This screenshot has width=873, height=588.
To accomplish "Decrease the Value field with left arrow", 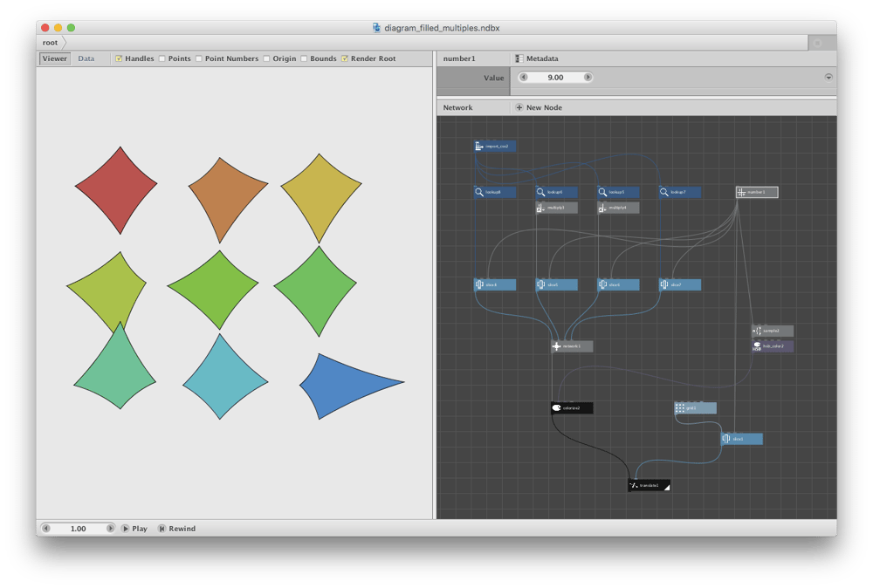I will tap(523, 78).
